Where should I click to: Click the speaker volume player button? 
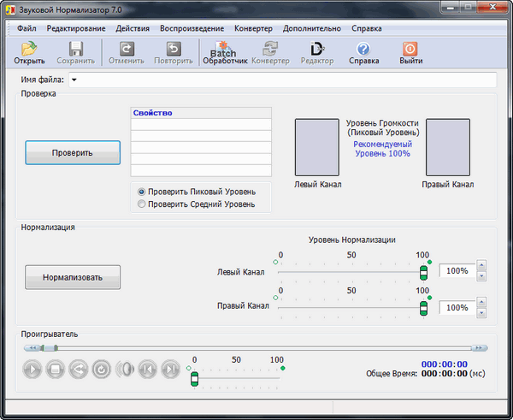click(x=125, y=370)
